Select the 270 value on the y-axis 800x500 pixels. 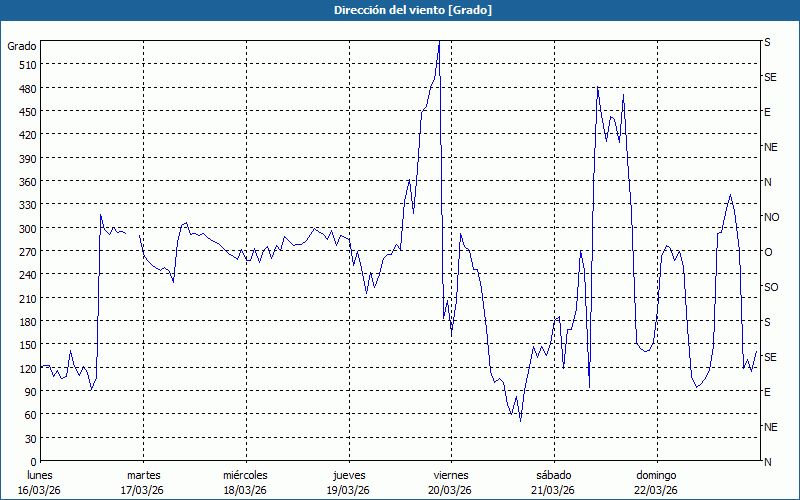26,252
